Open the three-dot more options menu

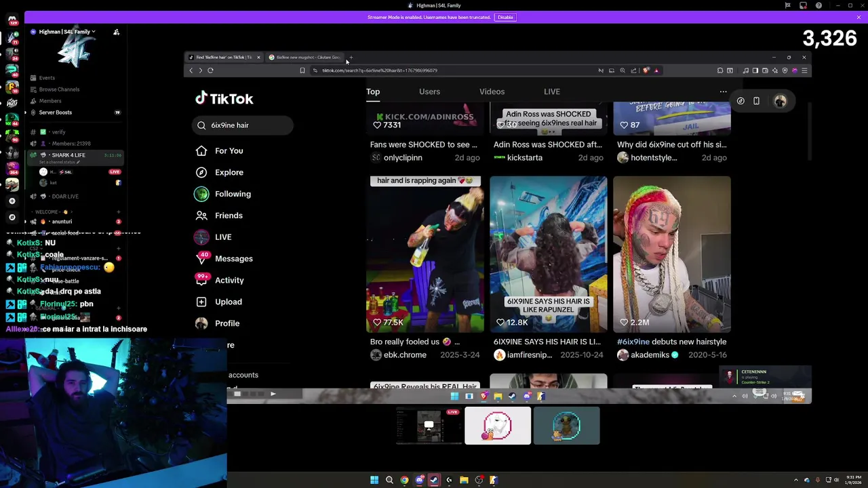(723, 91)
